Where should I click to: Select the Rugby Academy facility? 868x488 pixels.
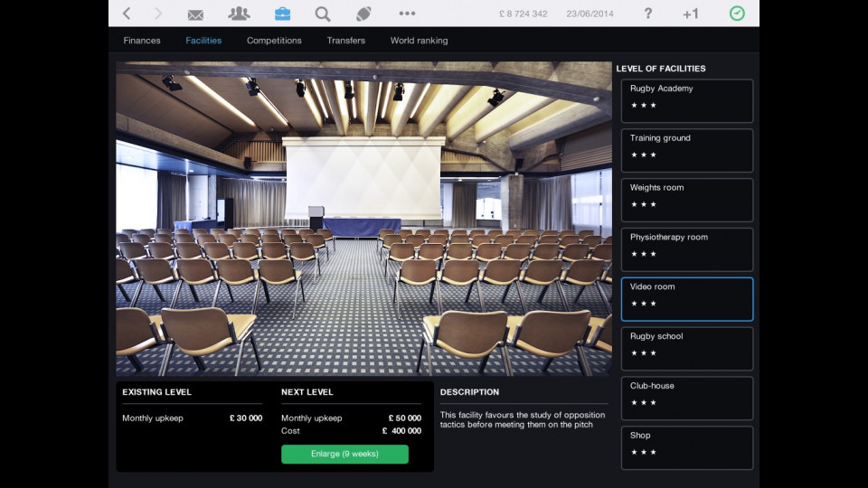point(686,100)
